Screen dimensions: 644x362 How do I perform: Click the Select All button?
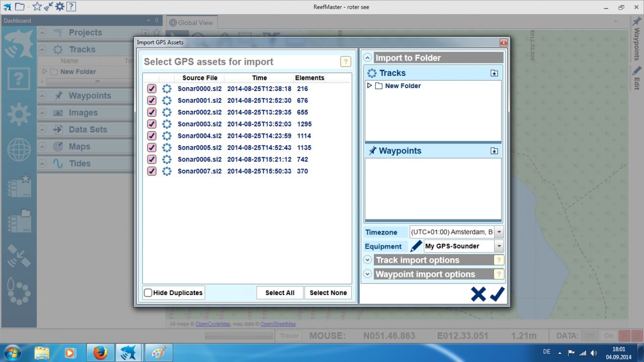tap(280, 293)
